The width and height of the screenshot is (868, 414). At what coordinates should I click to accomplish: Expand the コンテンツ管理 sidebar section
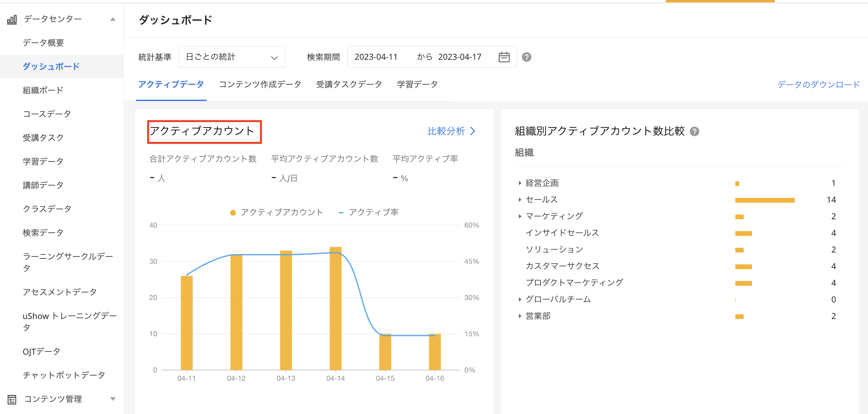click(x=113, y=399)
